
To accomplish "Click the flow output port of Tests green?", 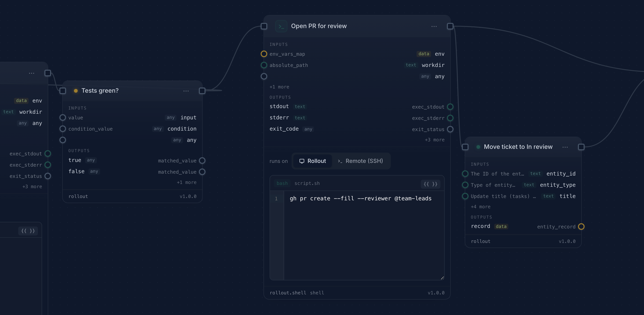I will click(x=202, y=91).
